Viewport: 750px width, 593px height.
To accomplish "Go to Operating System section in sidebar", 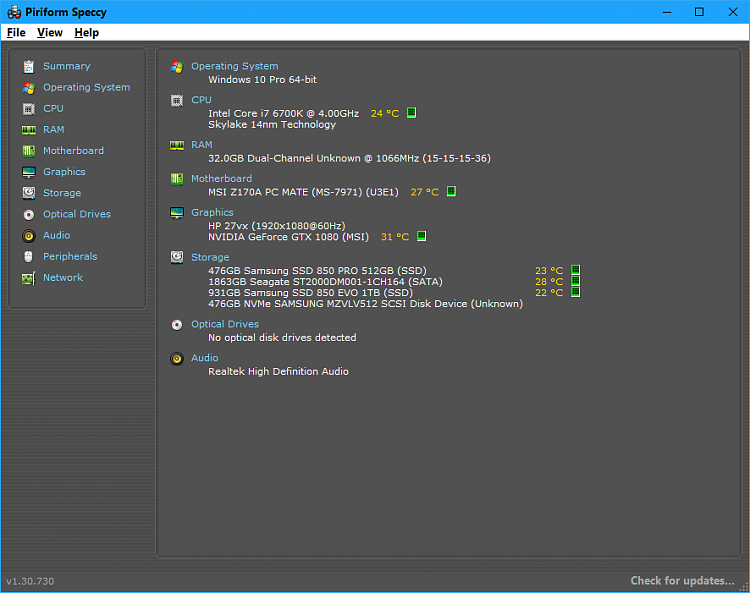I will pyautogui.click(x=87, y=87).
